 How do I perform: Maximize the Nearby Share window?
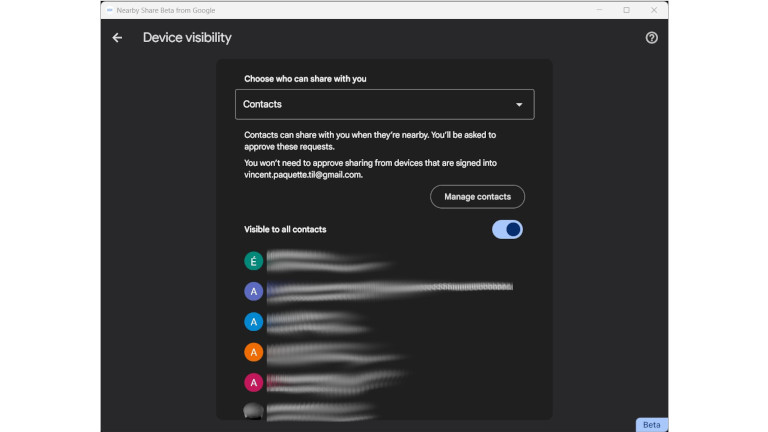point(626,10)
